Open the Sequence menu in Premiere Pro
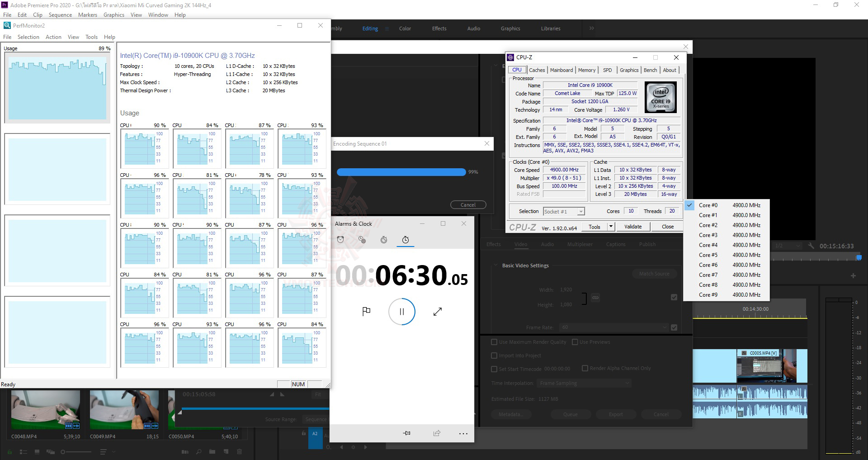 click(60, 15)
